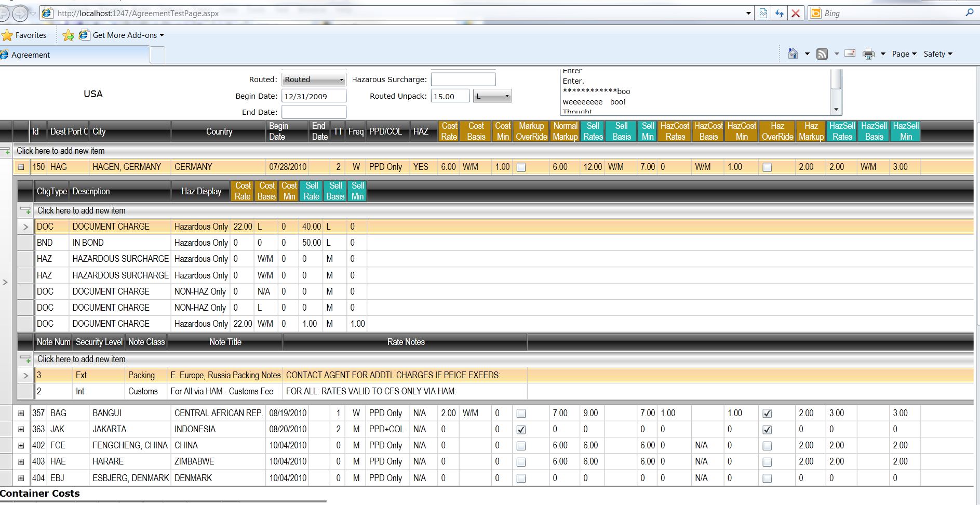Click the browser Home icon
Image resolution: width=980 pixels, height=505 pixels.
pyautogui.click(x=793, y=54)
